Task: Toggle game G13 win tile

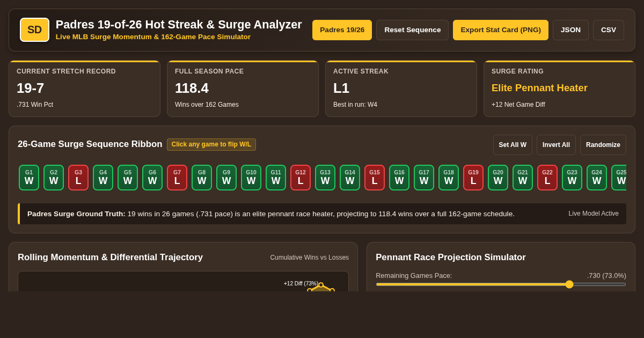Action: pos(325,178)
